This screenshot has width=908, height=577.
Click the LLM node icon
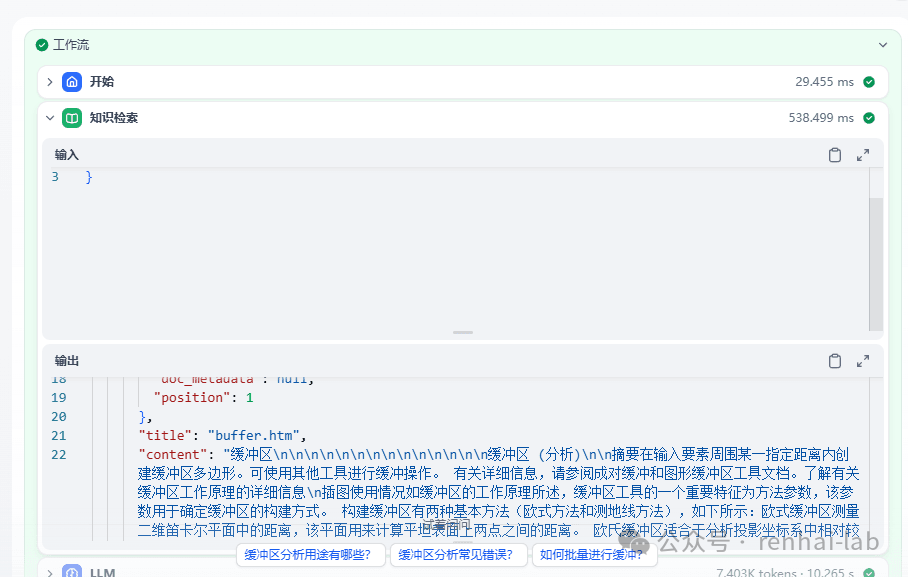70,571
